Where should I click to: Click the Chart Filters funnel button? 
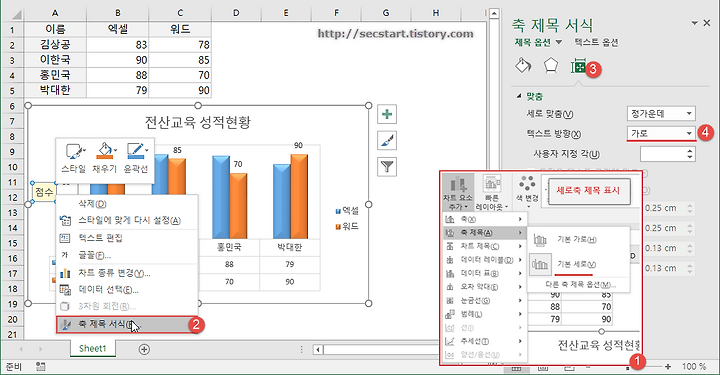pos(387,167)
